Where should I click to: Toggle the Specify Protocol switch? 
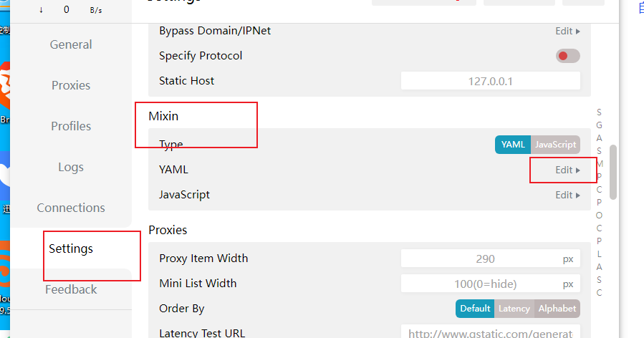coord(567,56)
